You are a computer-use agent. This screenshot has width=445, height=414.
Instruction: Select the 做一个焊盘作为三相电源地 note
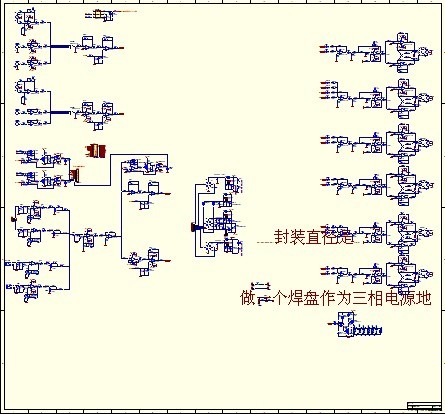(336, 298)
